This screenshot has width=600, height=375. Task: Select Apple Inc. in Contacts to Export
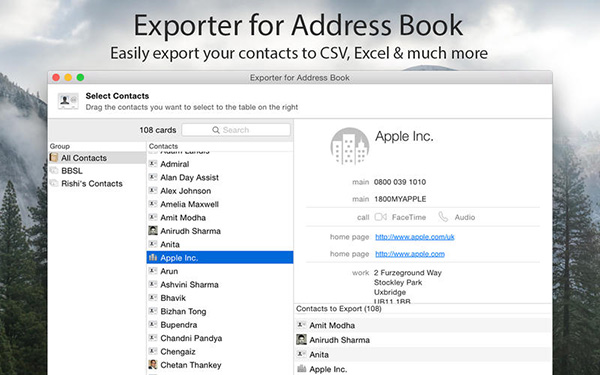(x=423, y=369)
